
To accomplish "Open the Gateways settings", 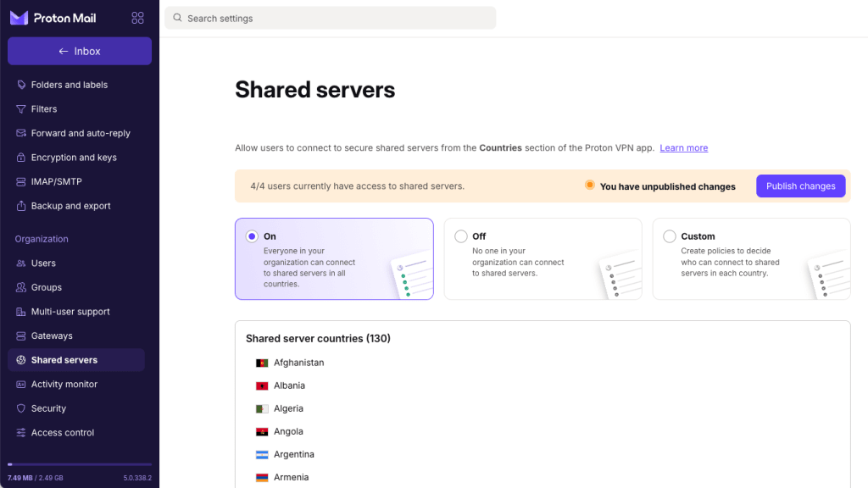I will (x=51, y=335).
